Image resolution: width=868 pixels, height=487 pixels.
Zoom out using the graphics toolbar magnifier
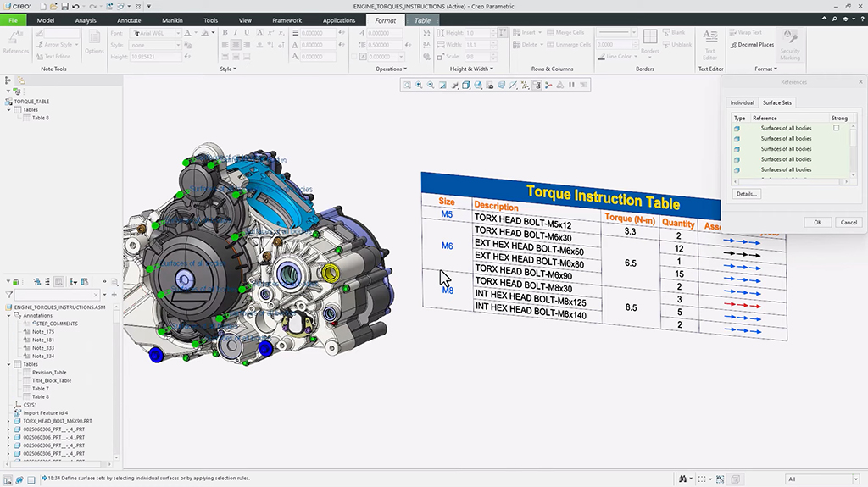(x=431, y=86)
